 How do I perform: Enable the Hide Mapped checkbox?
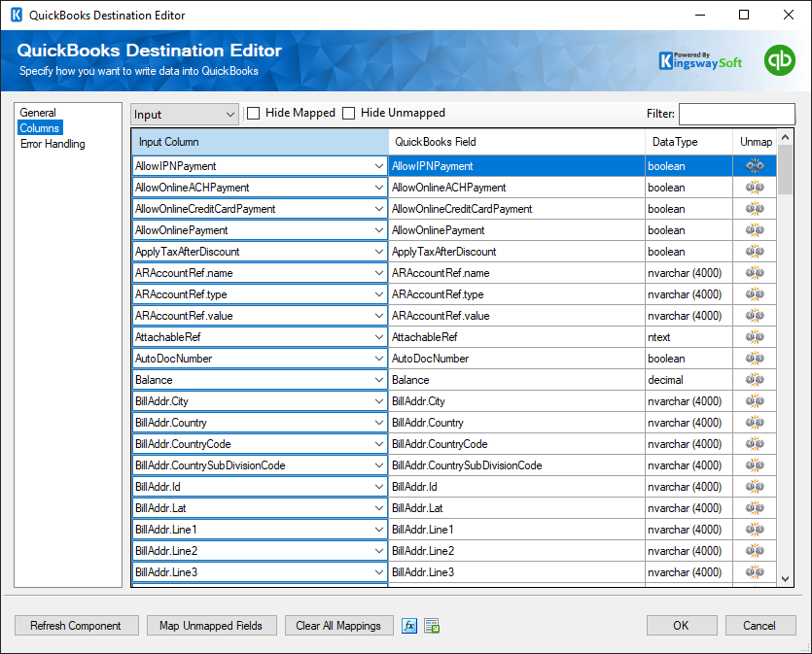[253, 113]
